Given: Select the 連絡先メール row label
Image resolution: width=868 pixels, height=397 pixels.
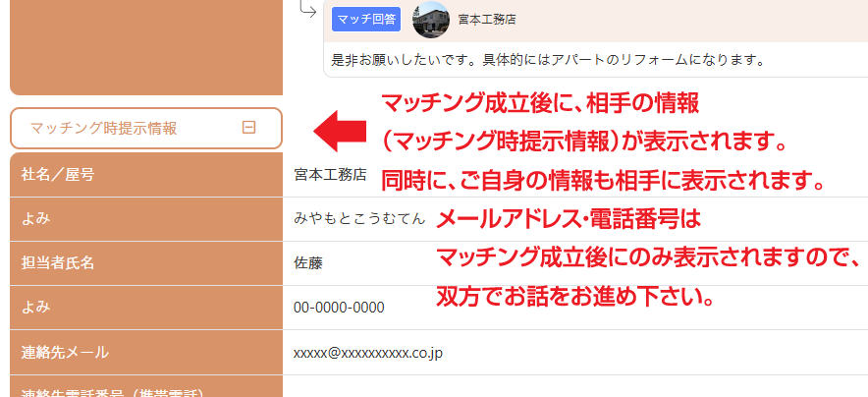Looking at the screenshot, I should pyautogui.click(x=65, y=352).
